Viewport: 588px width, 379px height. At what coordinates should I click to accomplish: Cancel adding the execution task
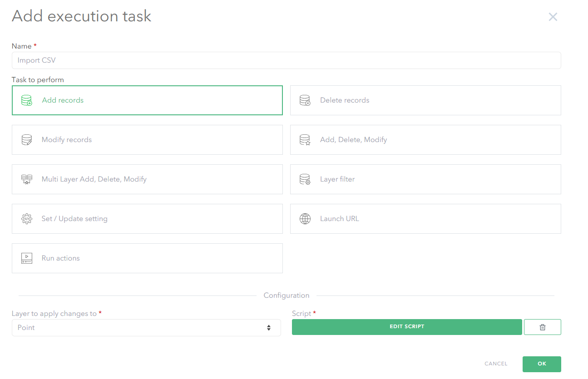pos(496,364)
